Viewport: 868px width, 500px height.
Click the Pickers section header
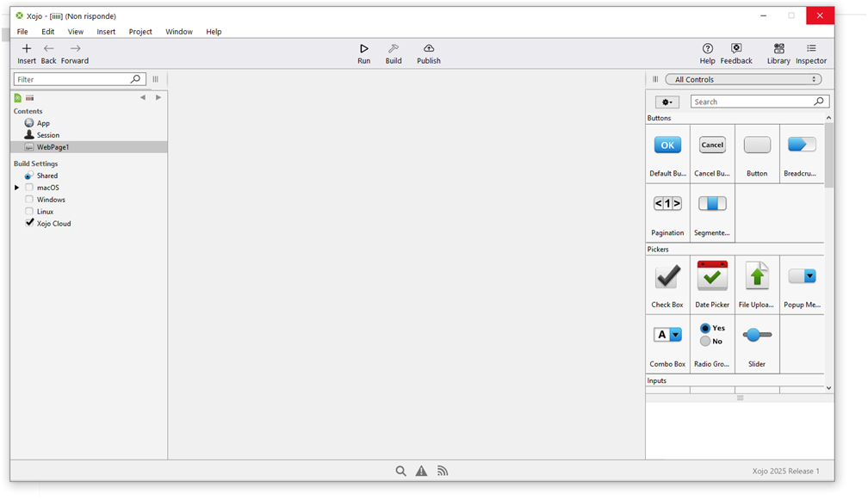pyautogui.click(x=658, y=249)
